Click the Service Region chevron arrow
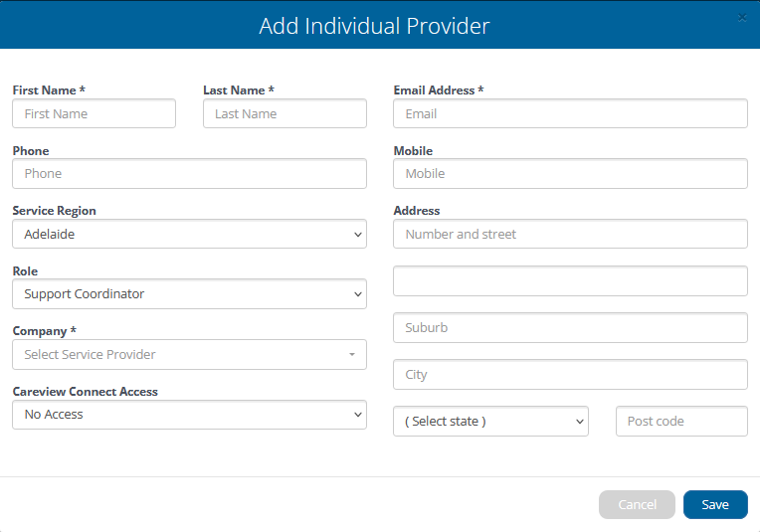This screenshot has height=532, width=760. (x=358, y=235)
